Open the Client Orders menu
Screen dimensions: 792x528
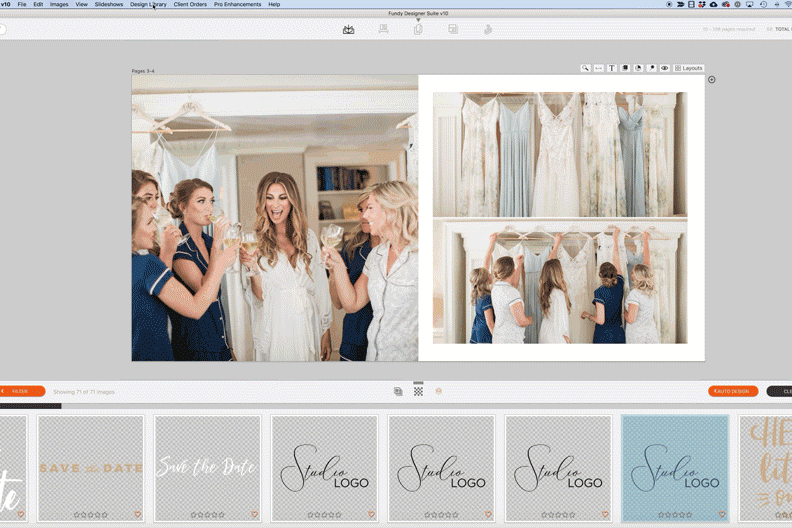coord(190,4)
